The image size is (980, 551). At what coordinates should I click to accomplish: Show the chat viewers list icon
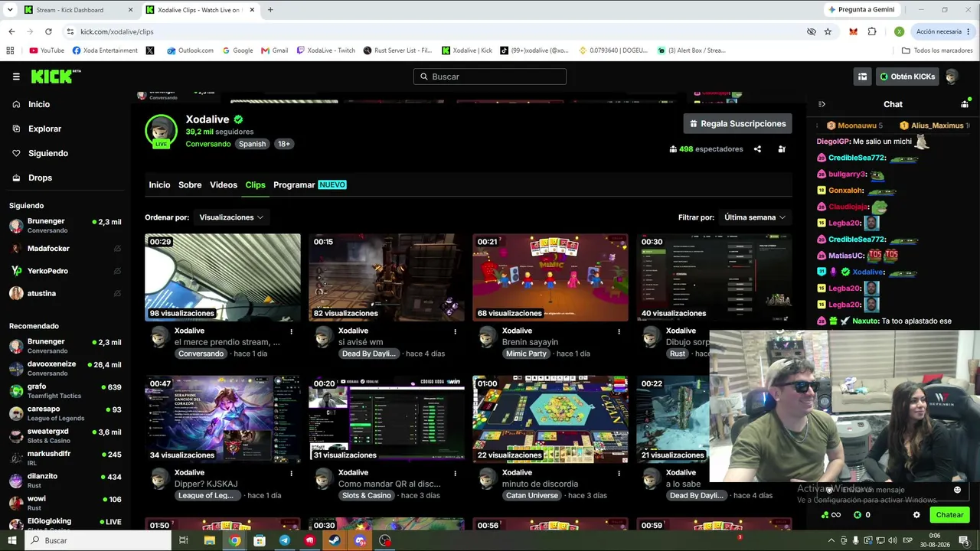[965, 104]
